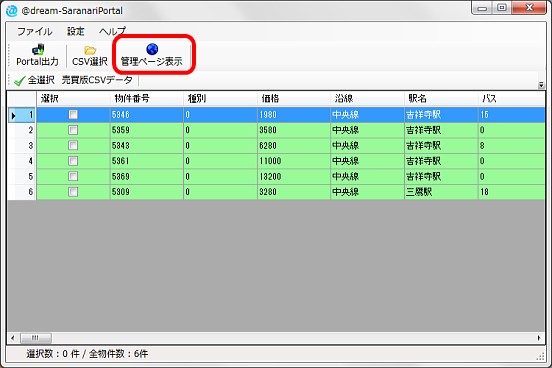This screenshot has height=368, width=552.
Task: Click the horizontal scrollbar left arrow
Action: pos(13,338)
